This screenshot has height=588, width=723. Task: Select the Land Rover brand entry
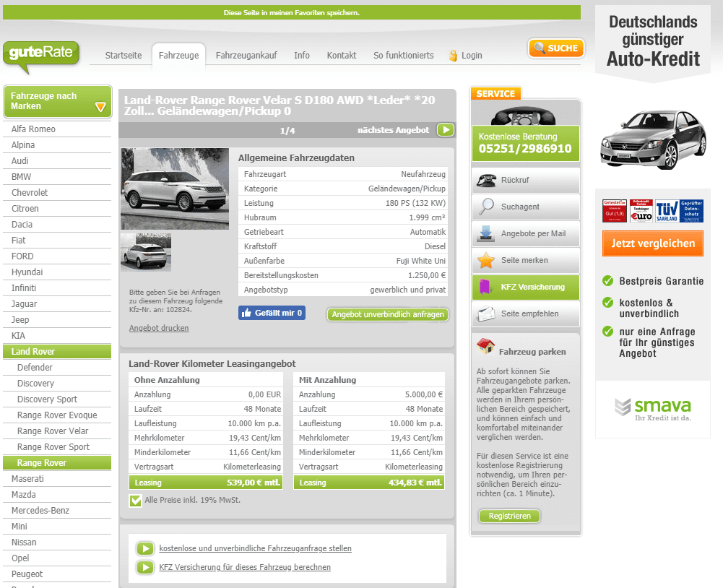(x=57, y=351)
